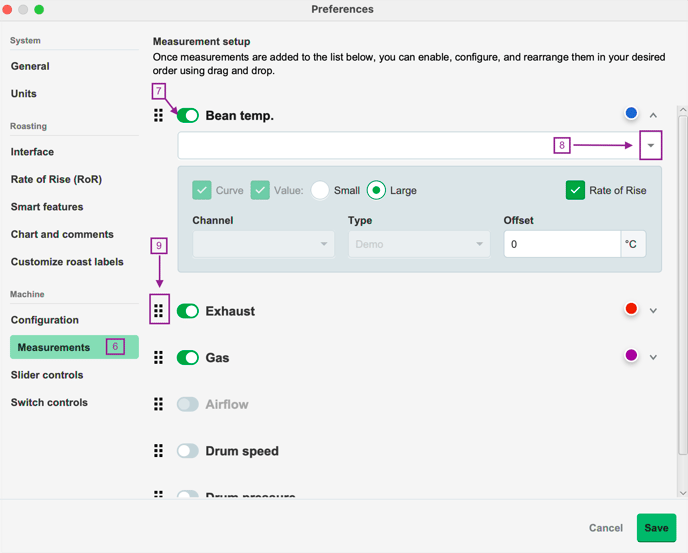
Task: Click the measurement list scrollbar thumb
Action: (683, 285)
